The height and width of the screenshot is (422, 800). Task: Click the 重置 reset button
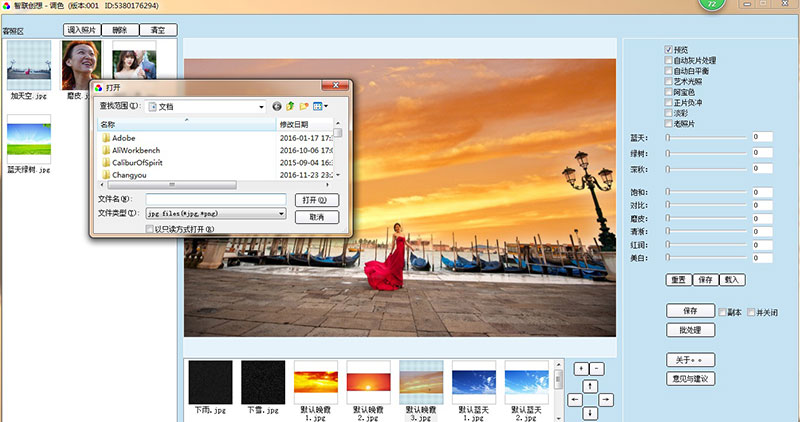tap(679, 280)
